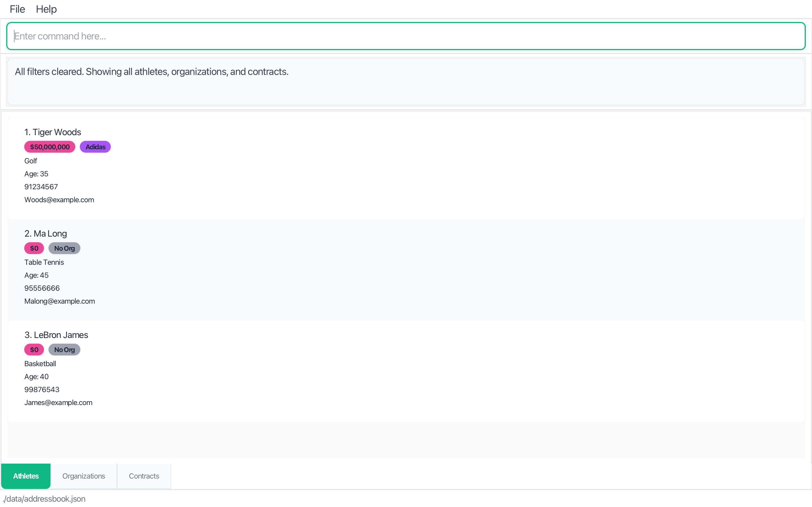Click the James@example.com email text
812x507 pixels.
coord(58,403)
